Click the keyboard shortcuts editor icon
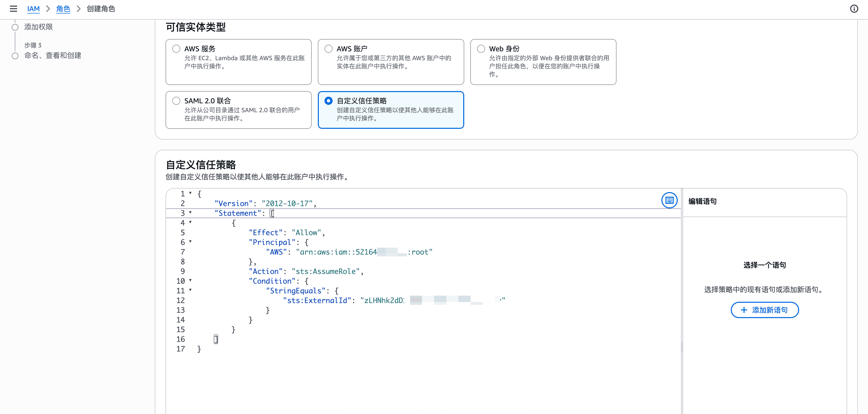868x414 pixels. pyautogui.click(x=669, y=200)
